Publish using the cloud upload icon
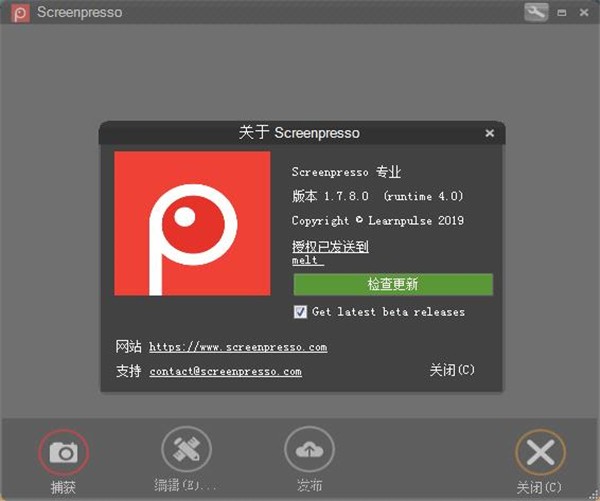600x501 pixels. click(309, 450)
